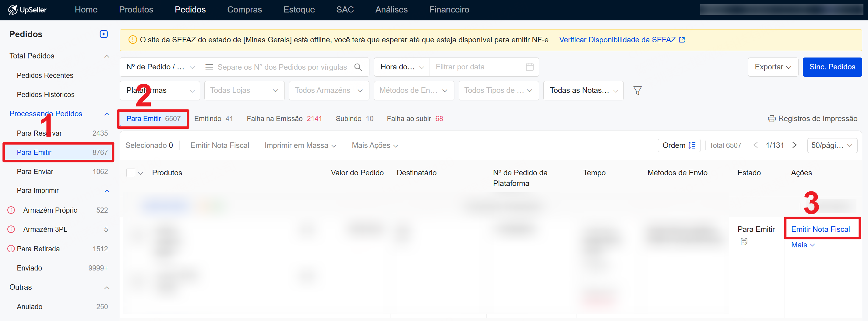The image size is (868, 321).
Task: Click the Ordem sort button
Action: tap(679, 145)
